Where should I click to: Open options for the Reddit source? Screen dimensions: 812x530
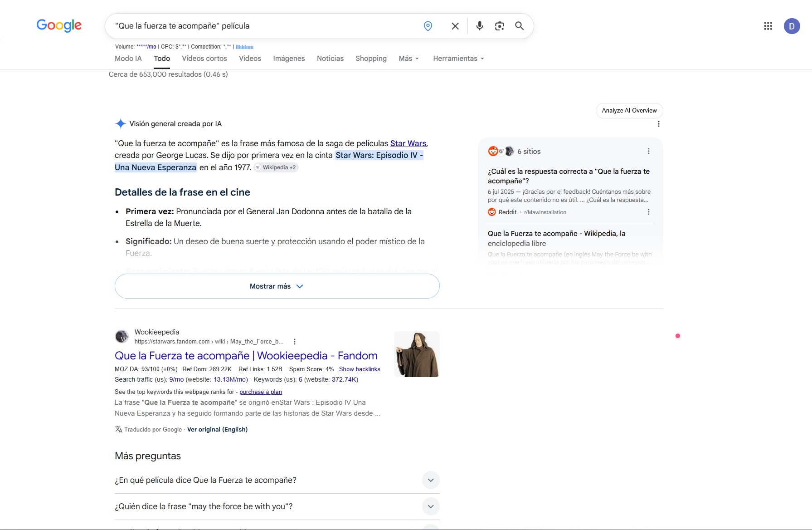pyautogui.click(x=649, y=212)
